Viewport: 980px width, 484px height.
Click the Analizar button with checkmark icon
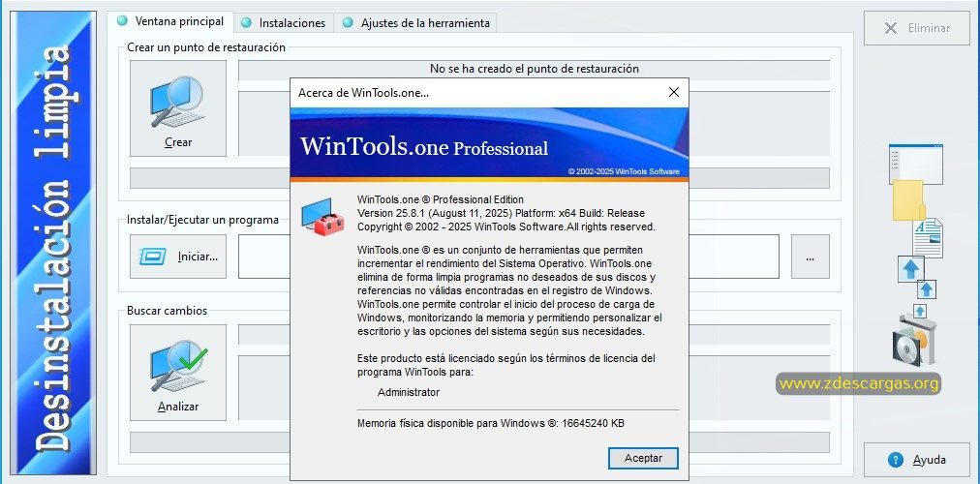(178, 373)
